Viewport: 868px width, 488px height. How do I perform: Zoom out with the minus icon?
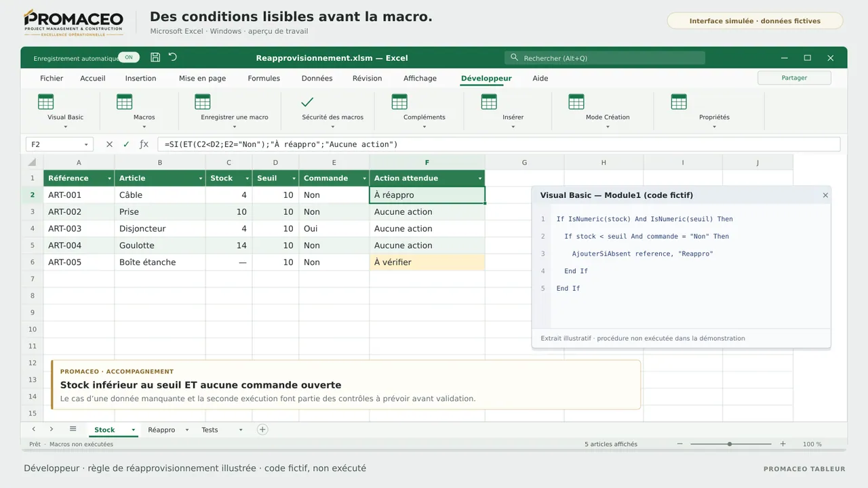[680, 444]
